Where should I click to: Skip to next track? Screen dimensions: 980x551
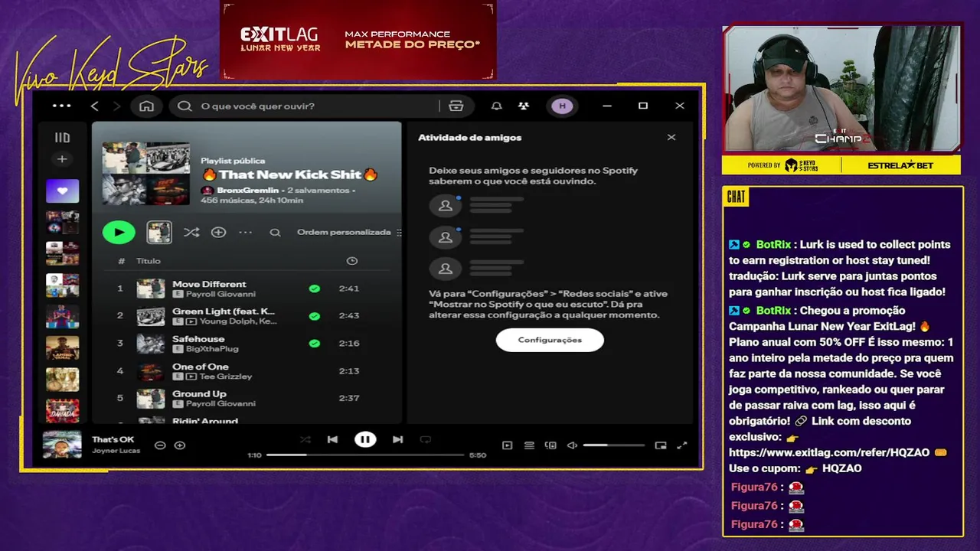click(397, 439)
